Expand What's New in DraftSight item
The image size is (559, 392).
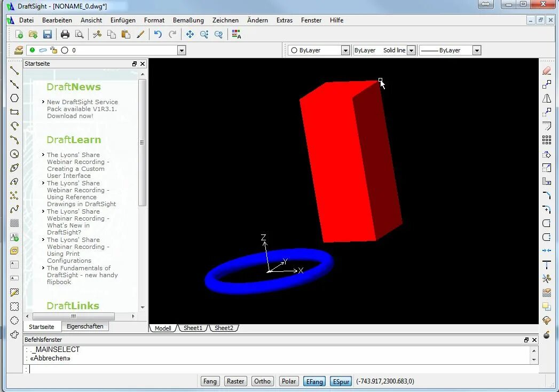(43, 211)
